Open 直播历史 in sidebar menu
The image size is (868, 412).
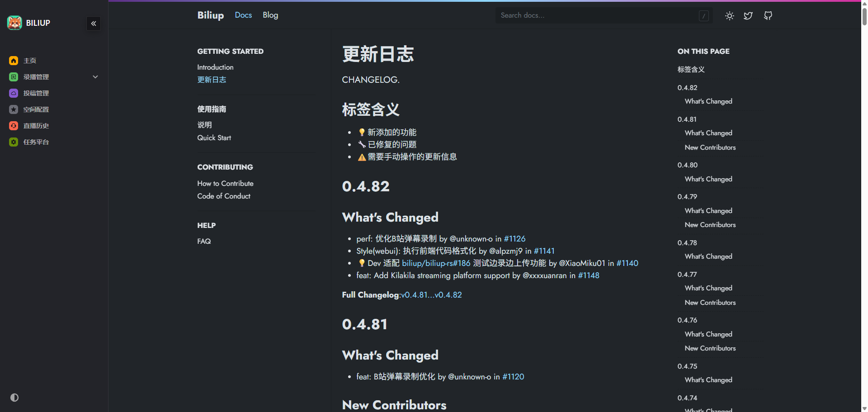[x=36, y=126]
